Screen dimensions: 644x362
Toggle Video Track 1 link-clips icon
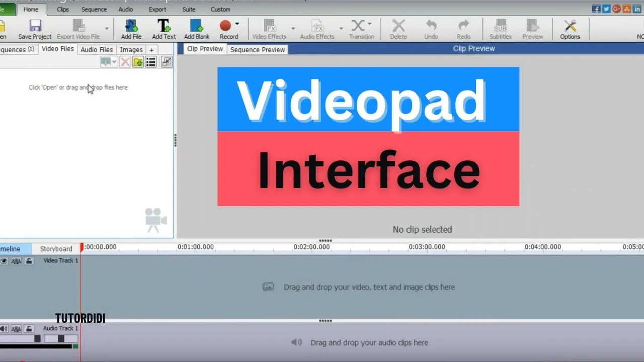coord(16,261)
